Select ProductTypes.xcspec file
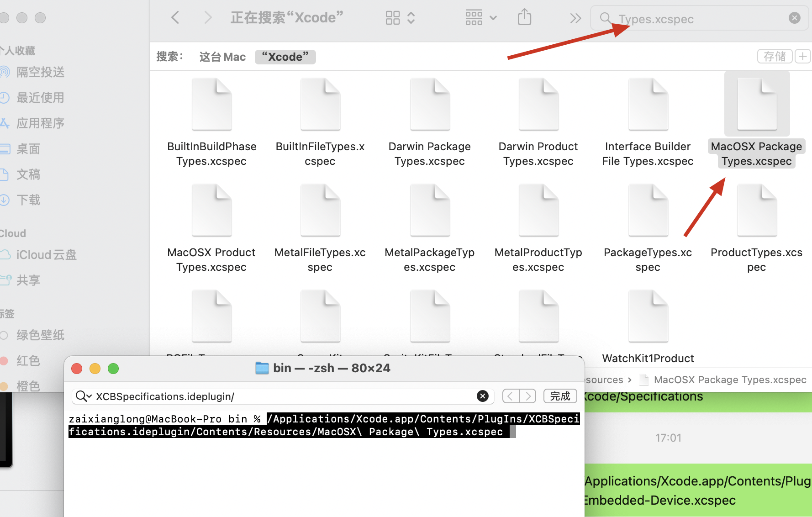 click(757, 228)
